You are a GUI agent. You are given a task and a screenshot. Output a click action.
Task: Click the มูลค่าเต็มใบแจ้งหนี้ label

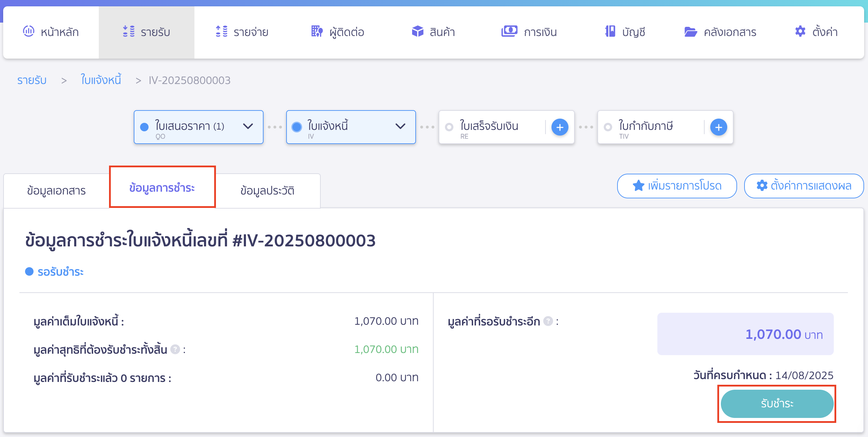coord(79,321)
